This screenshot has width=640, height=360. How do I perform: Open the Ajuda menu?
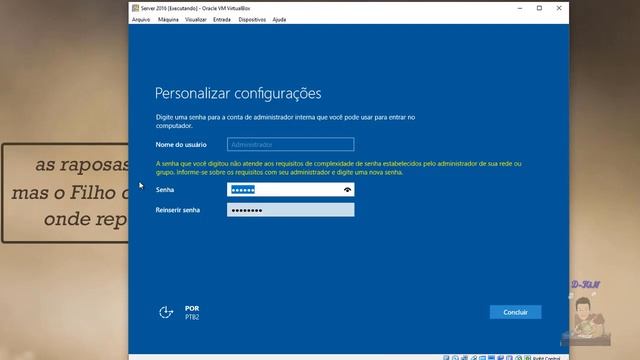(x=279, y=20)
